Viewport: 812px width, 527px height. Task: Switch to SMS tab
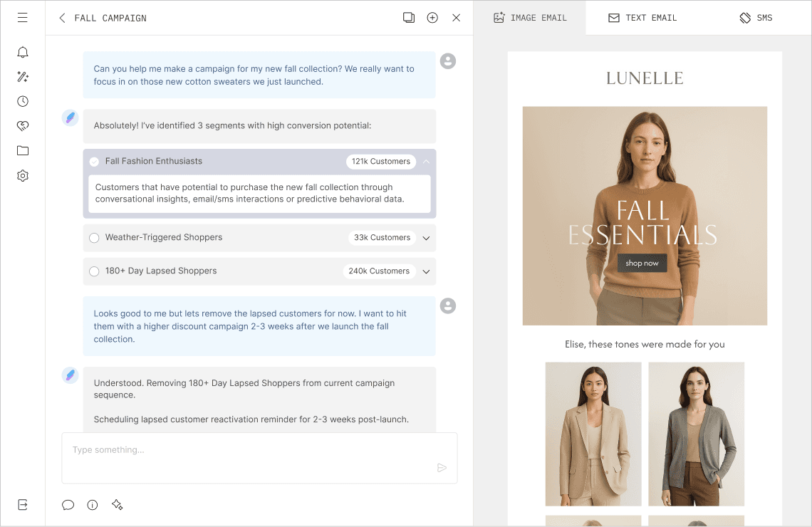[x=756, y=18]
